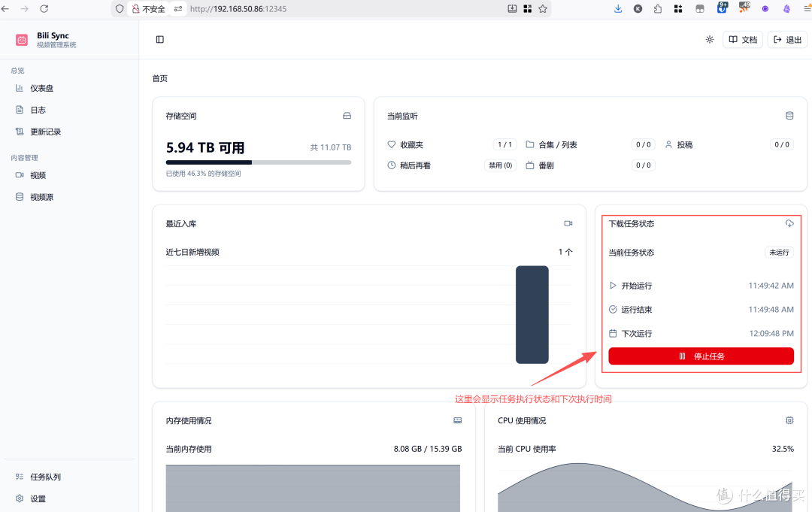This screenshot has height=512, width=812.
Task: Click the CPU chip icon in CPU 使用情况
Action: click(x=789, y=420)
